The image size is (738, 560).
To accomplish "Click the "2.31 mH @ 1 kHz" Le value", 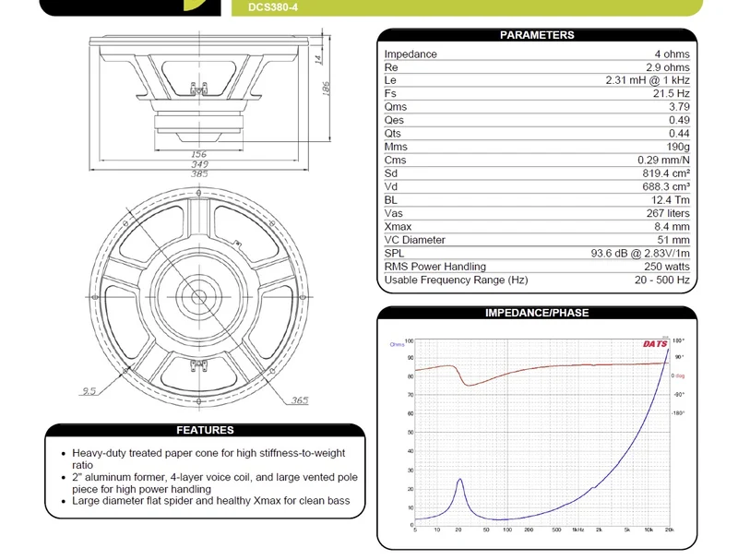I will tap(648, 80).
